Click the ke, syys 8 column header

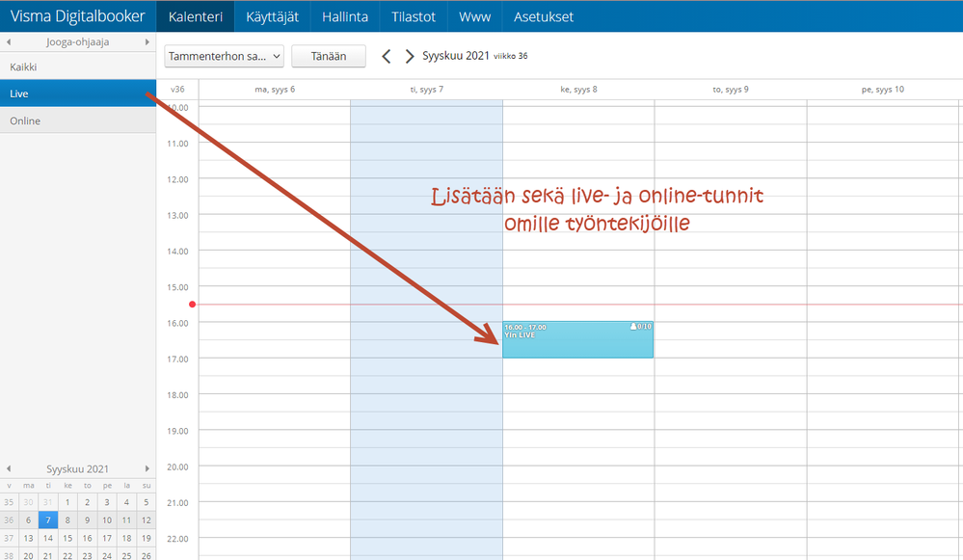[578, 89]
